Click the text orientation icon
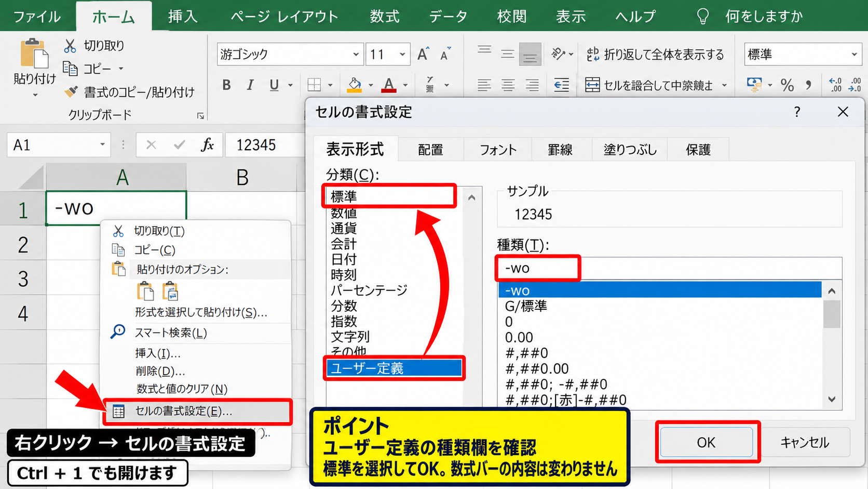Image resolution: width=868 pixels, height=489 pixels. tap(559, 54)
